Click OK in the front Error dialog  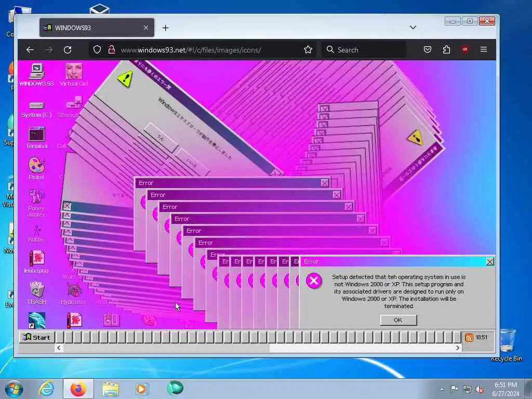click(x=398, y=320)
